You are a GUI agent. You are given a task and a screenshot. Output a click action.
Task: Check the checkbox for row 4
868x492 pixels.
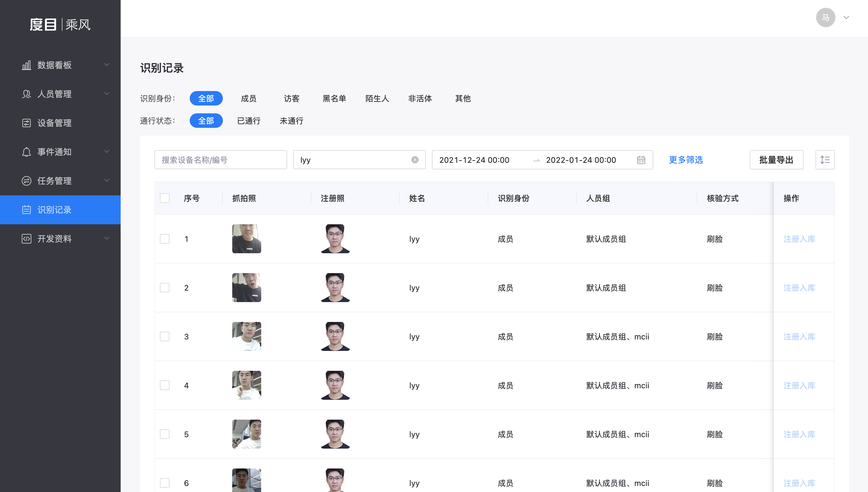pyautogui.click(x=165, y=385)
